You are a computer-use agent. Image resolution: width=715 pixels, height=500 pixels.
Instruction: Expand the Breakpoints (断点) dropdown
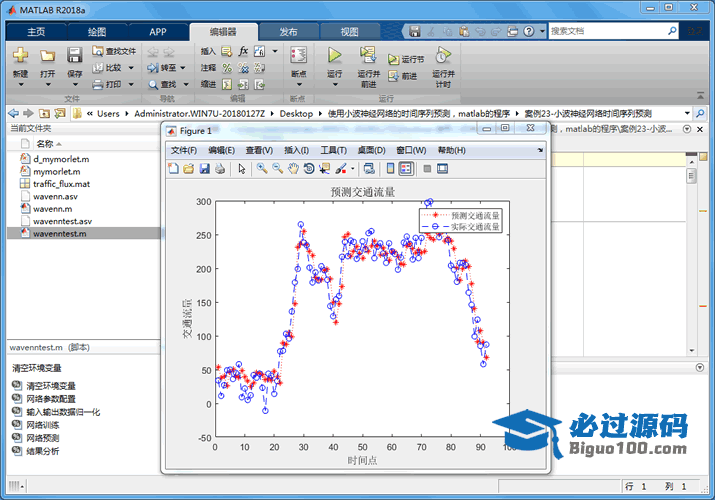298,86
